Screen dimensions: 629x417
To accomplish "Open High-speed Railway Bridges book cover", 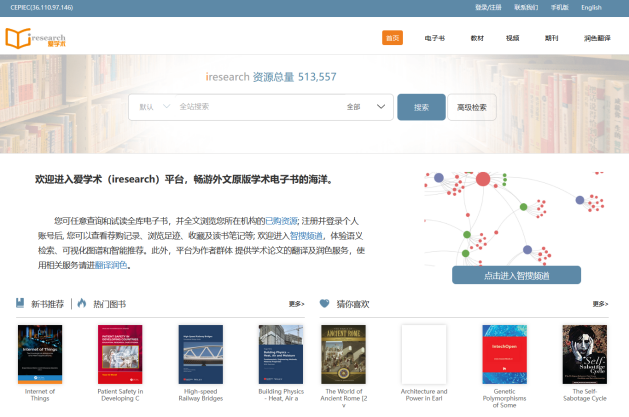I will 201,354.
